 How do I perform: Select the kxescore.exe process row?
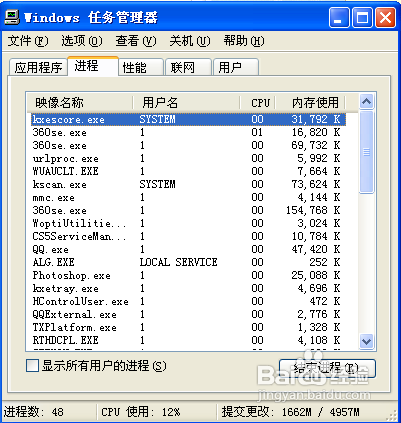188,119
